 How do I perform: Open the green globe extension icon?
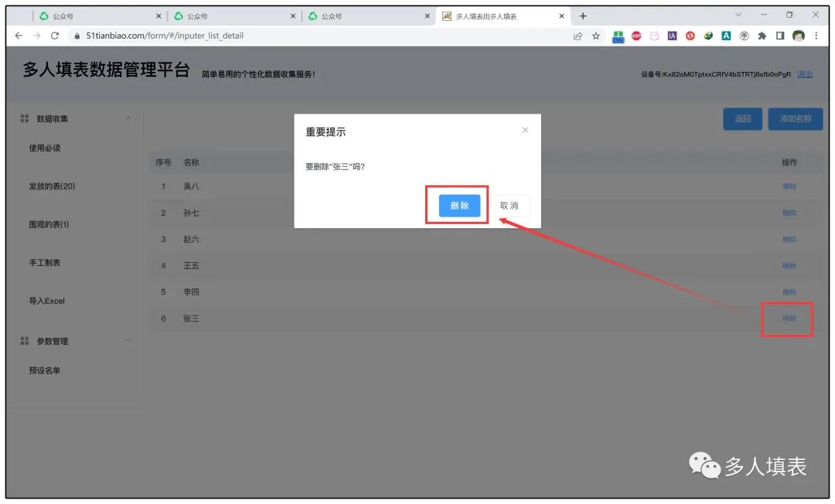(708, 36)
